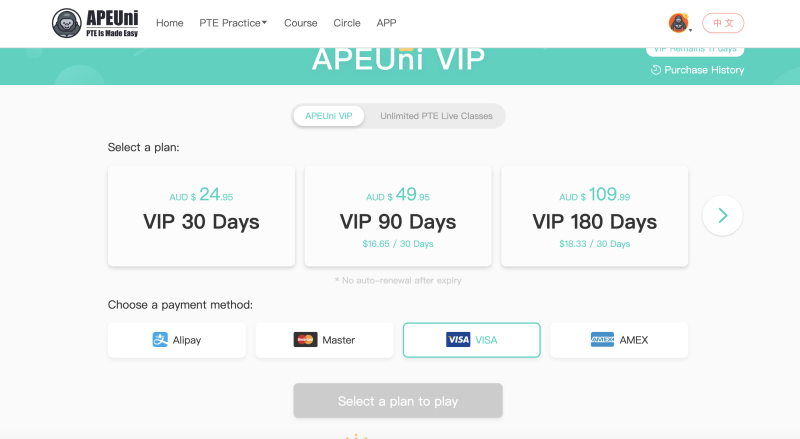800x439 pixels.
Task: Expand the avatar account dropdown arrow
Action: 690,31
